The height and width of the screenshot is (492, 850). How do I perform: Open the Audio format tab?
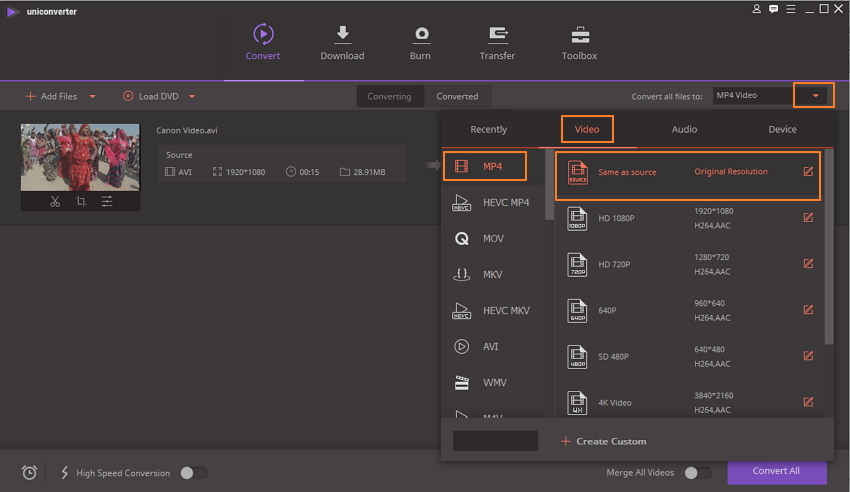click(684, 130)
